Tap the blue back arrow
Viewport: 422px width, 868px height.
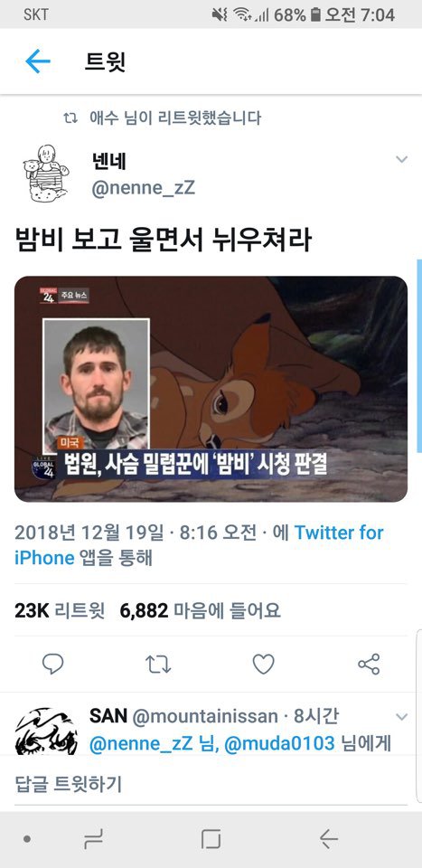pyautogui.click(x=38, y=61)
